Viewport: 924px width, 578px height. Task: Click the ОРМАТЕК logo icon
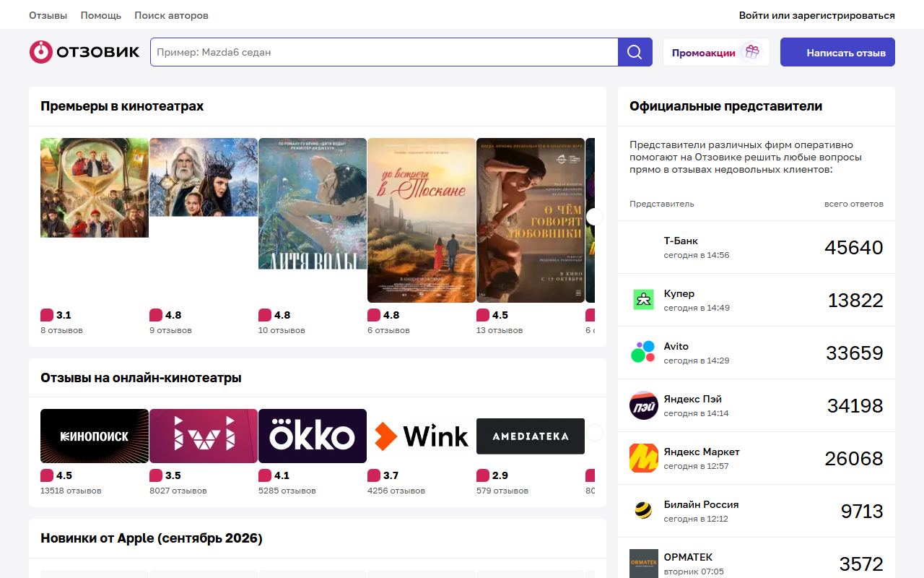pos(643,564)
